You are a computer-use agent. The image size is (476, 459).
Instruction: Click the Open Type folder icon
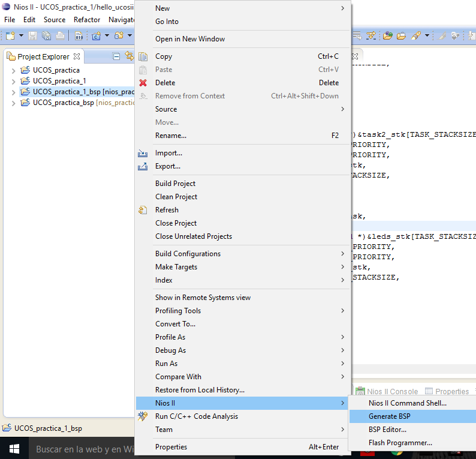[x=388, y=36]
